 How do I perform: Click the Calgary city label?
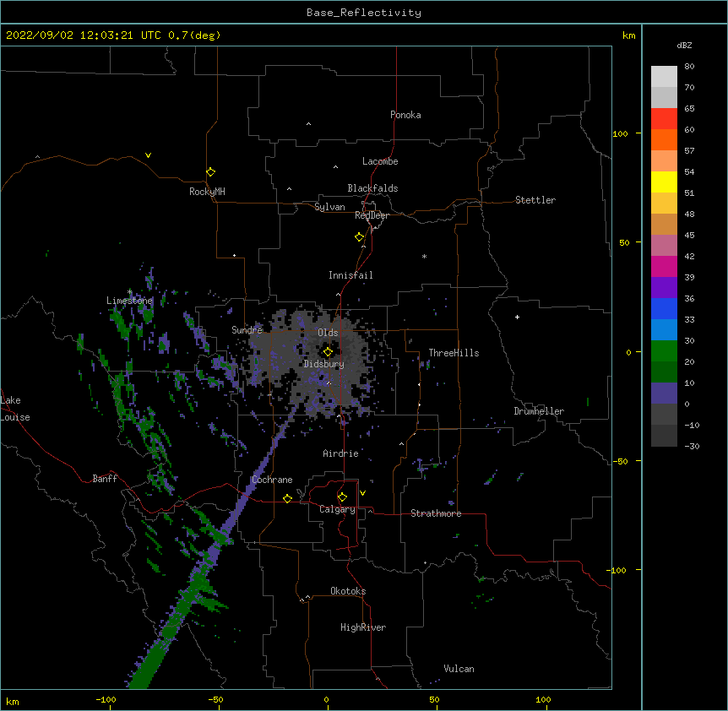coord(337,509)
